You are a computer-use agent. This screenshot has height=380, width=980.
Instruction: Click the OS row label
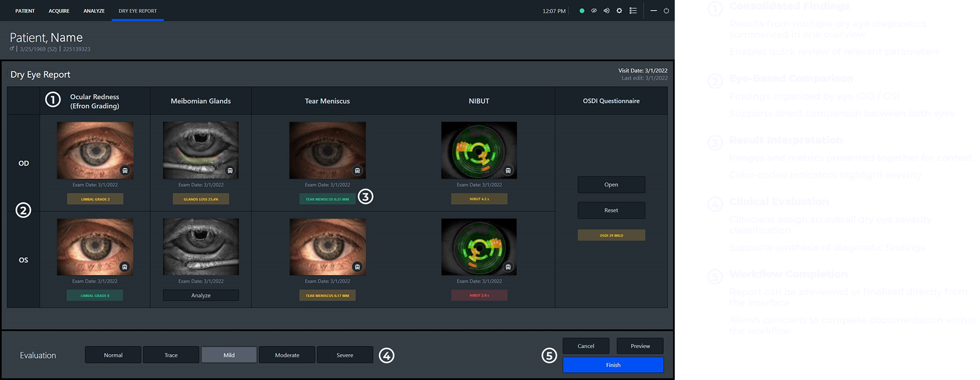pos(23,260)
